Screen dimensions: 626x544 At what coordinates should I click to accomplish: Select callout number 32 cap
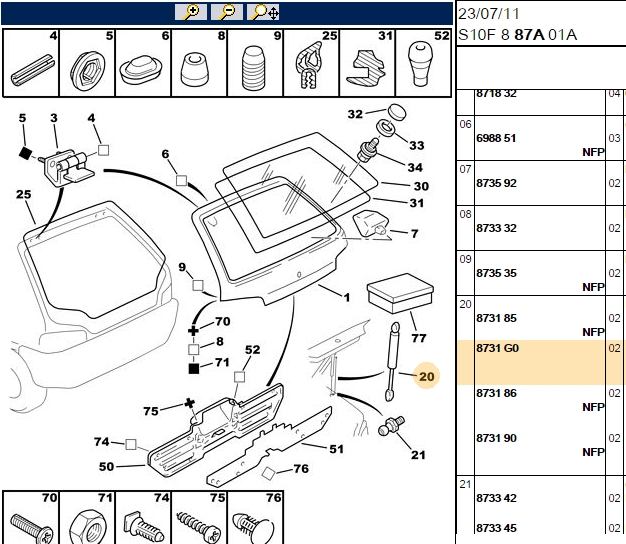[x=355, y=114]
